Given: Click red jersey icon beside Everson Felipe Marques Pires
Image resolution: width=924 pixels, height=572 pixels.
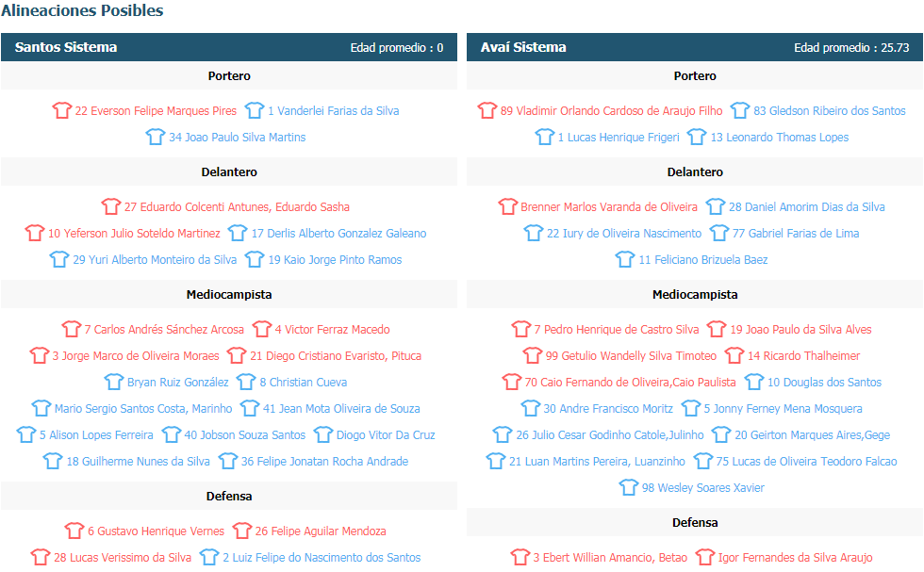Looking at the screenshot, I should [62, 110].
